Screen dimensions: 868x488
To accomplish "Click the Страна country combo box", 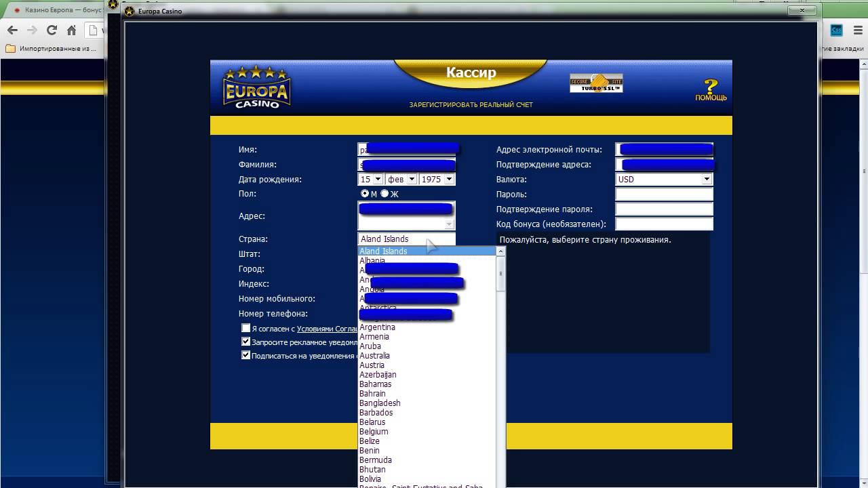I will coord(406,239).
